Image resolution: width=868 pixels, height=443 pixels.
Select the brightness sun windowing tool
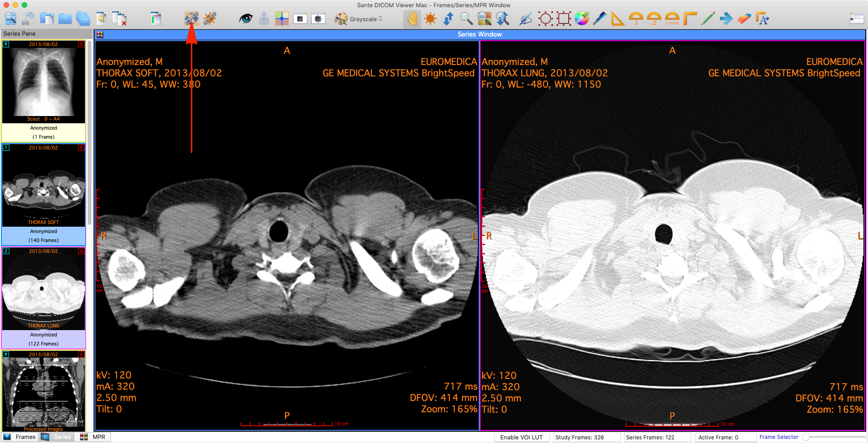430,19
